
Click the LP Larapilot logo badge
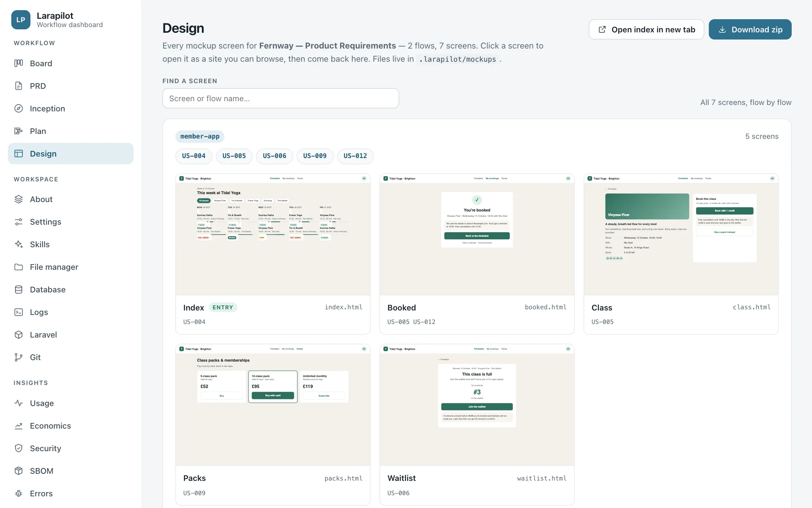coord(21,20)
